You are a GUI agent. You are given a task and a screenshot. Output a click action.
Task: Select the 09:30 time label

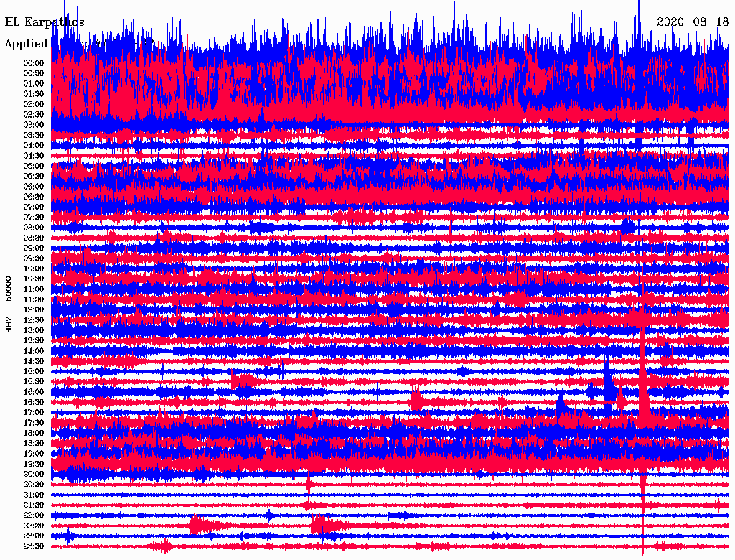(x=34, y=258)
